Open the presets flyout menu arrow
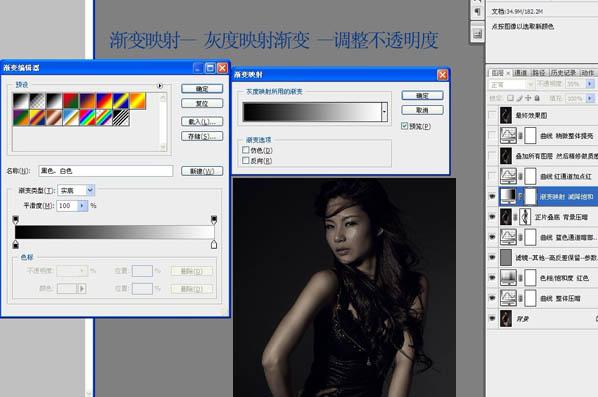 [x=160, y=86]
